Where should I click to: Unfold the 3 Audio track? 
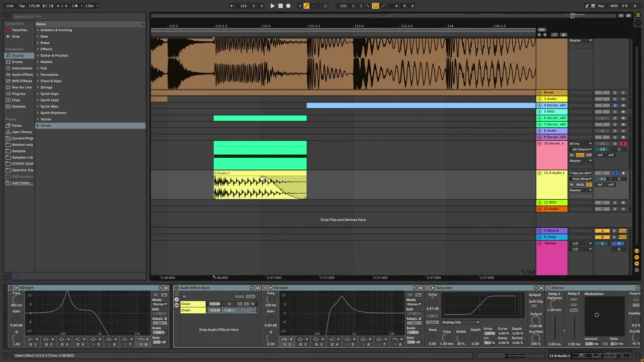(539, 99)
